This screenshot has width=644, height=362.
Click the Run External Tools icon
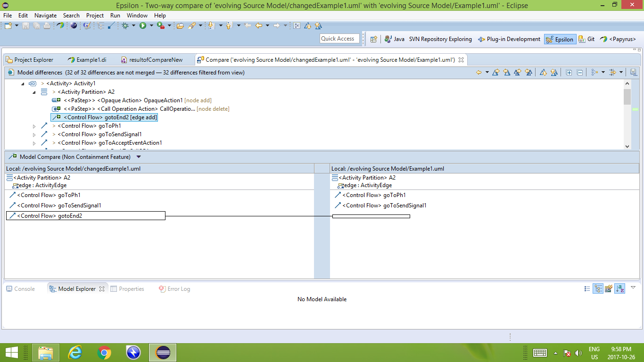tap(161, 25)
